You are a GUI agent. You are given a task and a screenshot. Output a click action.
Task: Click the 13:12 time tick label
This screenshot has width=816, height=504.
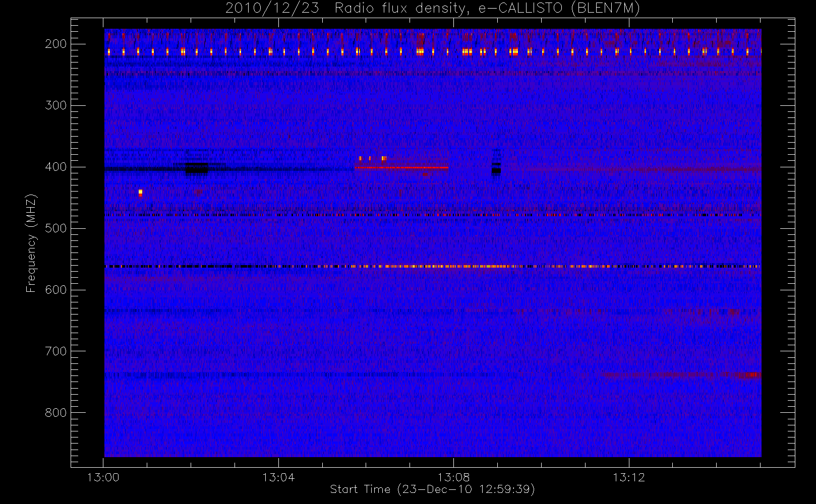coord(629,477)
